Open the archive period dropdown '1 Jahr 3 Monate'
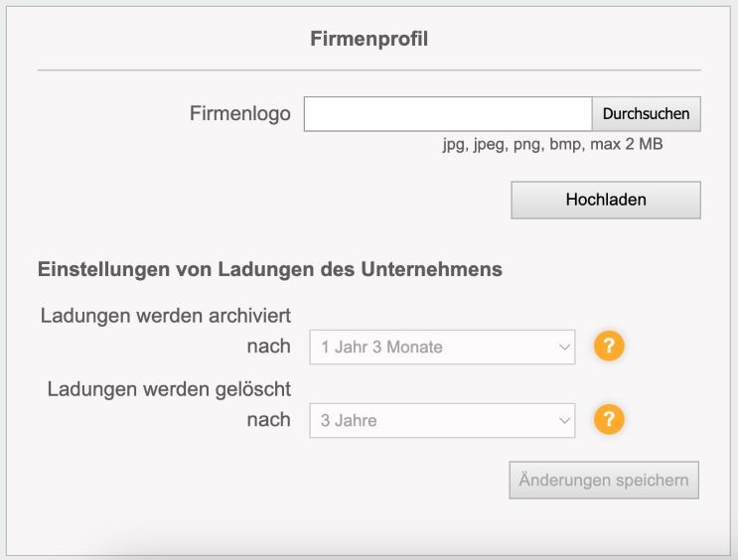 click(442, 348)
